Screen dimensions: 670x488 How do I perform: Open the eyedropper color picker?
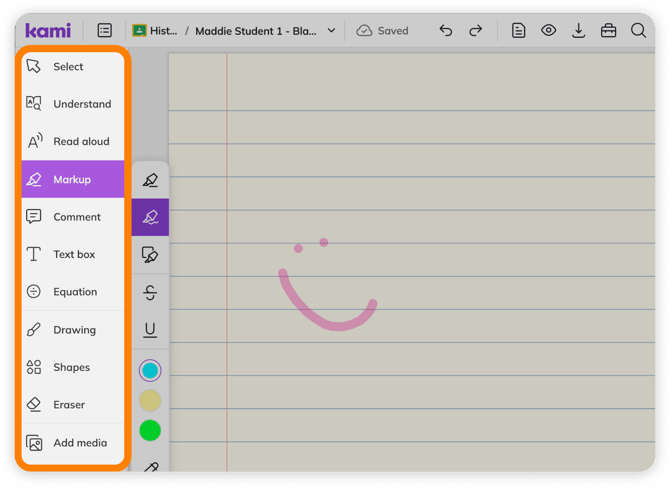coord(150,467)
